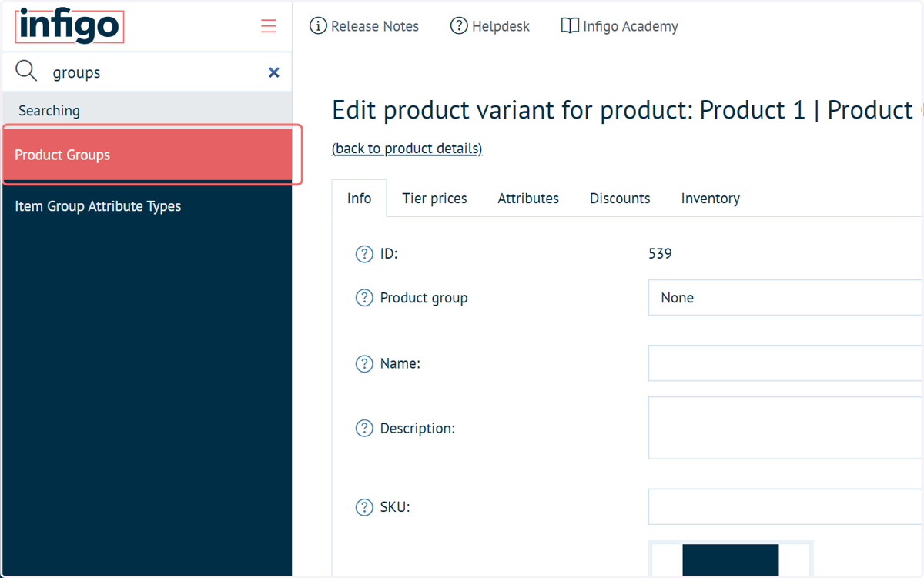
Task: Collapse the sidebar with the hamburger menu icon
Action: click(268, 26)
